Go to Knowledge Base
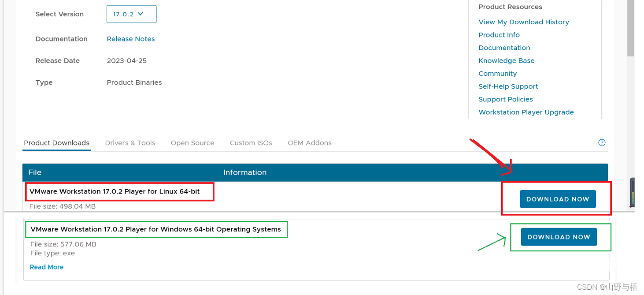 (x=507, y=60)
